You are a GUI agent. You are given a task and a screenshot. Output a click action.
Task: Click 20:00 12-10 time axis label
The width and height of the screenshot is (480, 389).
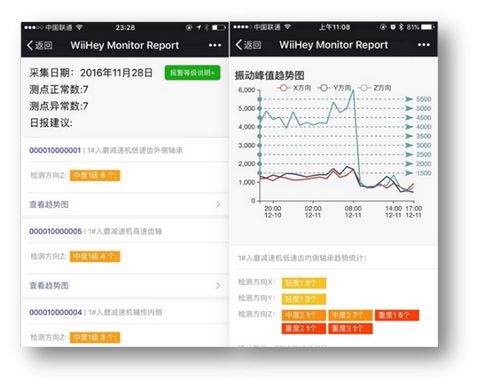tap(273, 212)
